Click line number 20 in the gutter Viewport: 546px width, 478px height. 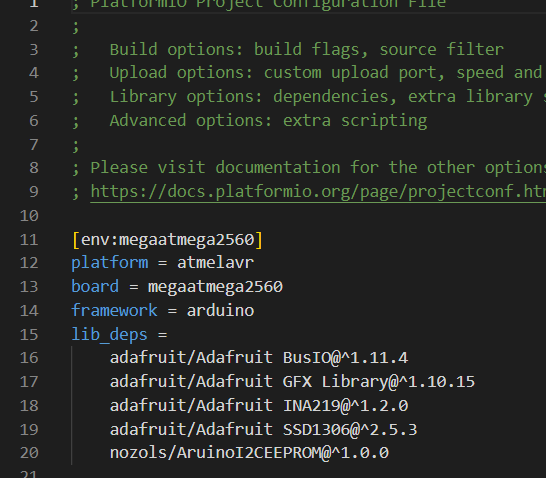pos(29,453)
